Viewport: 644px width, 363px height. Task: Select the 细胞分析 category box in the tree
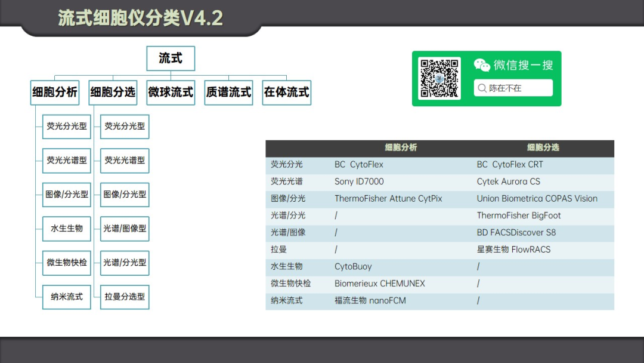click(54, 93)
